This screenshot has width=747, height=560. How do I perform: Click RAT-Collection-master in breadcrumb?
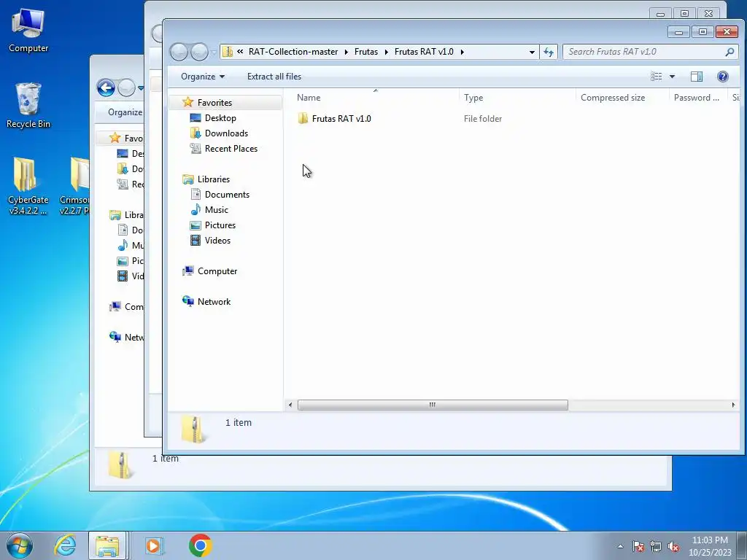pyautogui.click(x=293, y=52)
